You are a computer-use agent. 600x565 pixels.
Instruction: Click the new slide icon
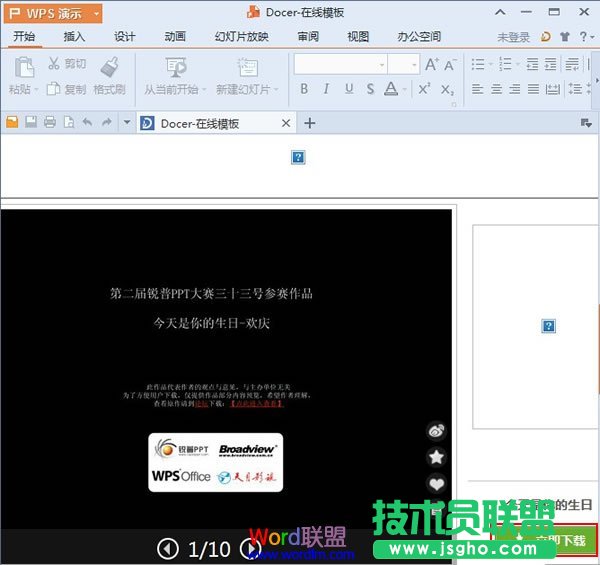coord(247,67)
